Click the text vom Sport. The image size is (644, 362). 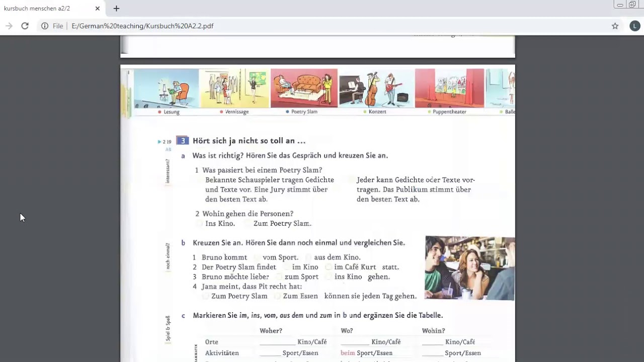(280, 257)
